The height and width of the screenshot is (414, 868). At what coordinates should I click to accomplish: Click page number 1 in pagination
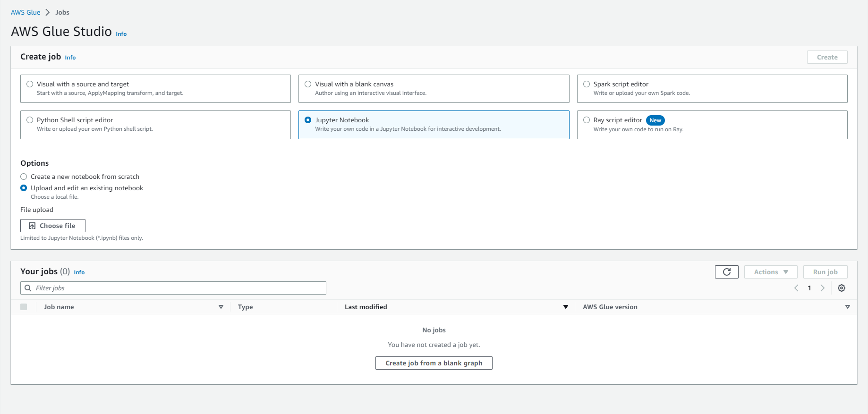click(x=809, y=288)
